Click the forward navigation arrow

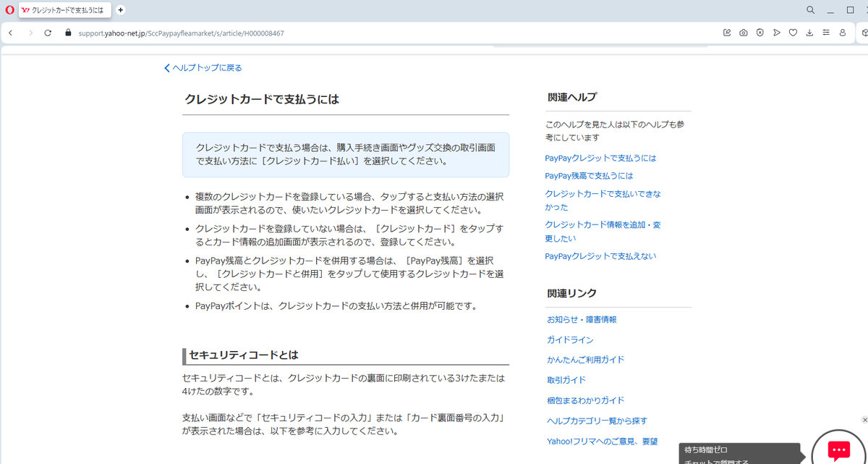30,33
